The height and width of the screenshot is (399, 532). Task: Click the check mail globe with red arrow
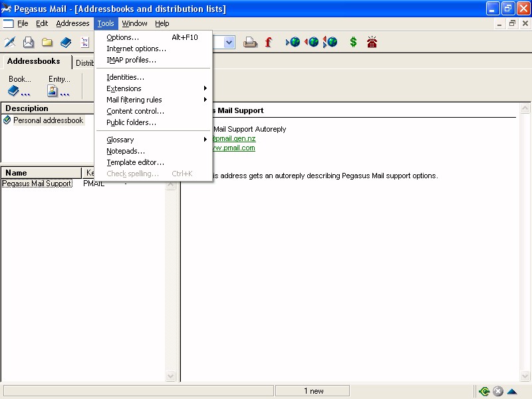(311, 42)
